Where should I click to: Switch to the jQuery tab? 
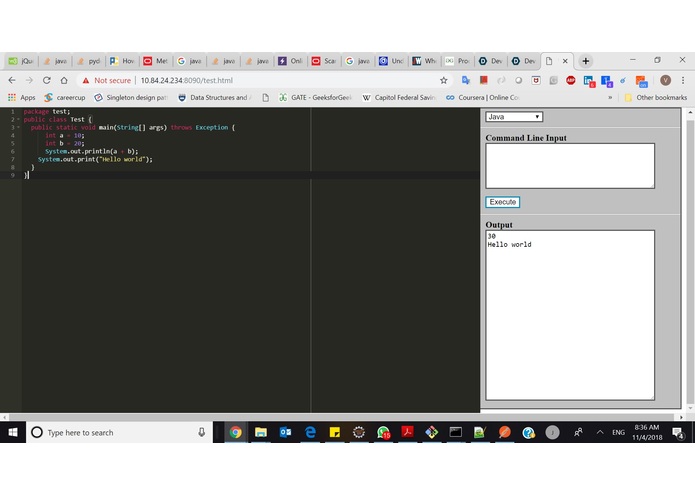21,61
